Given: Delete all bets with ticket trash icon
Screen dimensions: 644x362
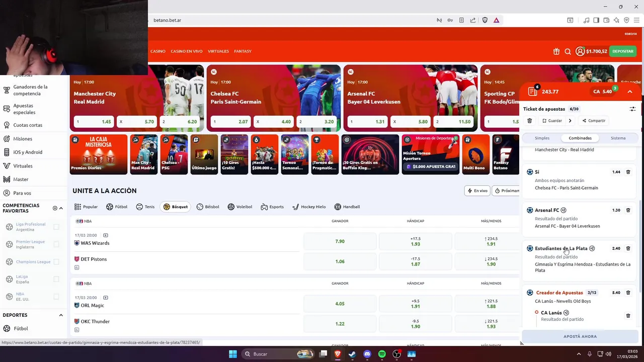Looking at the screenshot, I should click(x=529, y=121).
